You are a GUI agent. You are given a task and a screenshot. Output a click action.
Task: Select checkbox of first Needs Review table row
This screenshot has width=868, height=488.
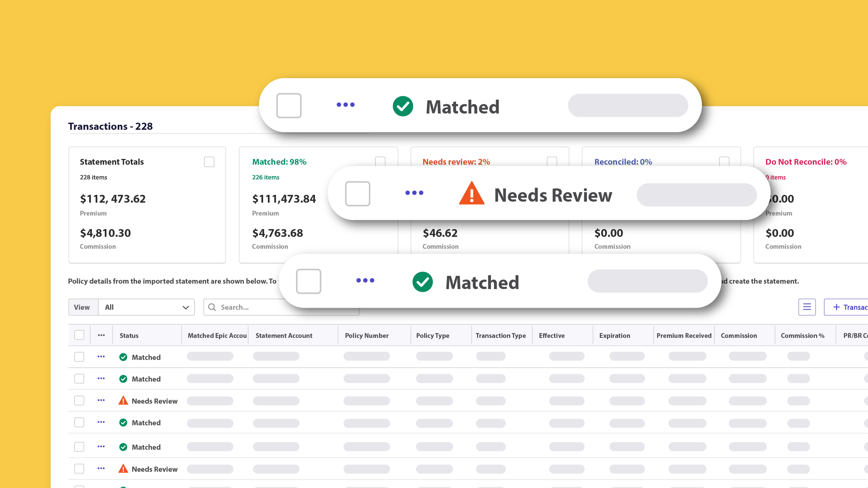(79, 401)
